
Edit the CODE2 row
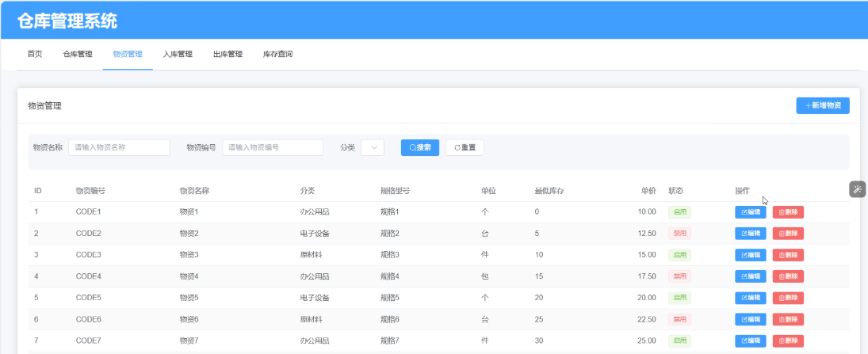click(751, 234)
